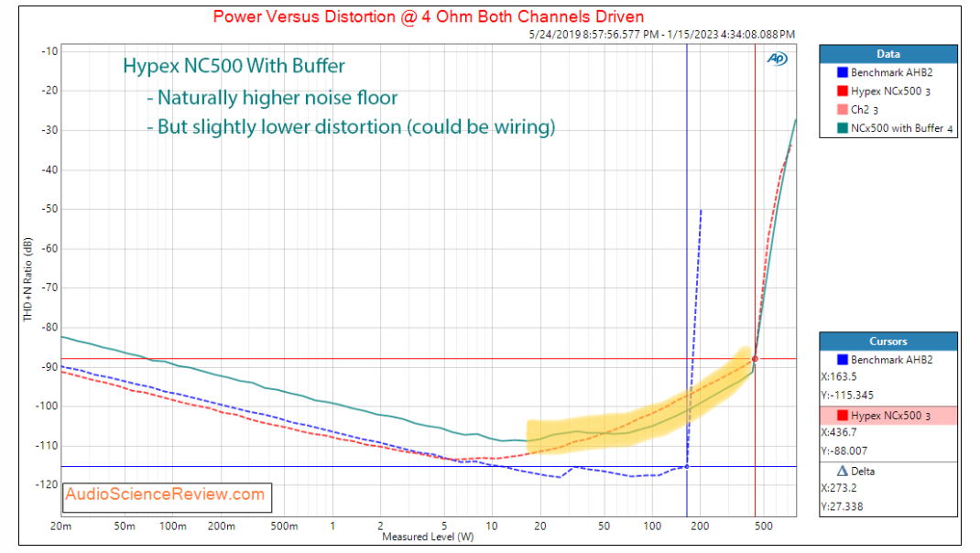Click the blue Benchmark AHB2 legend marker
The height and width of the screenshot is (553, 980).
(x=843, y=71)
